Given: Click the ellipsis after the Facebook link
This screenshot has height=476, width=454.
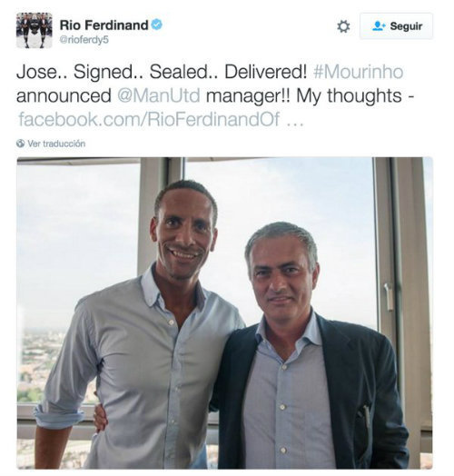Looking at the screenshot, I should point(295,123).
